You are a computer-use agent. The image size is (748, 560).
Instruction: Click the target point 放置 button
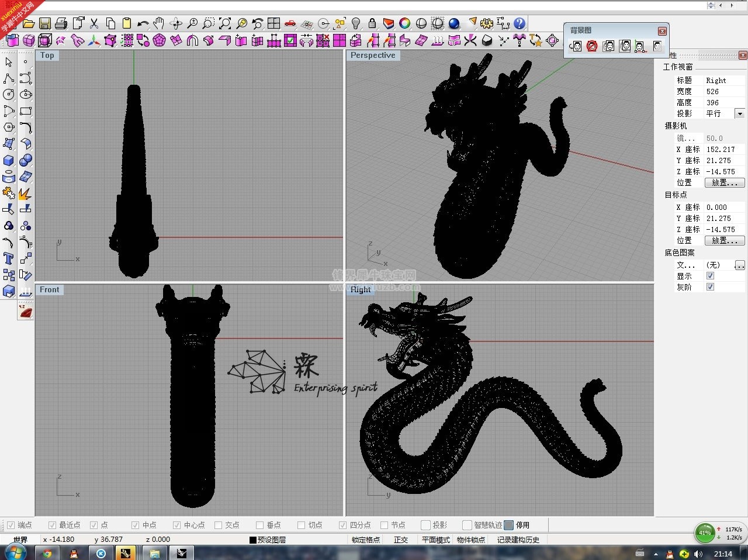725,241
